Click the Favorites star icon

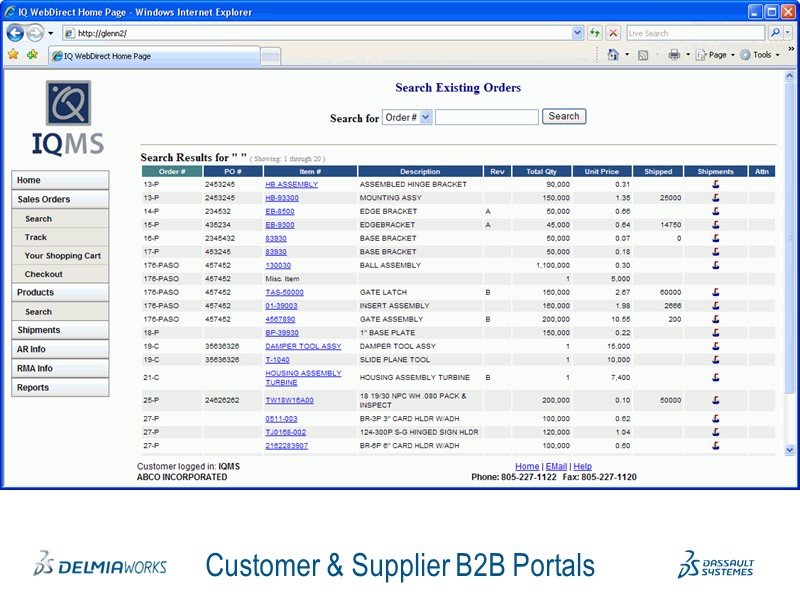[14, 53]
